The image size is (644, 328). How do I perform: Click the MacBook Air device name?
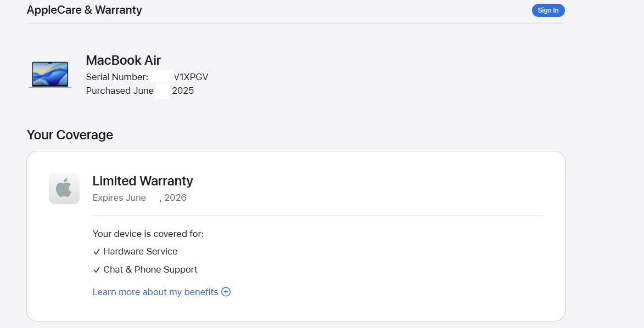click(x=123, y=60)
